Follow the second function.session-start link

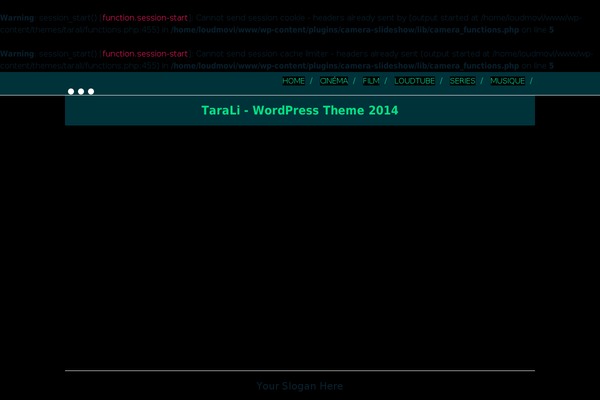[145, 54]
